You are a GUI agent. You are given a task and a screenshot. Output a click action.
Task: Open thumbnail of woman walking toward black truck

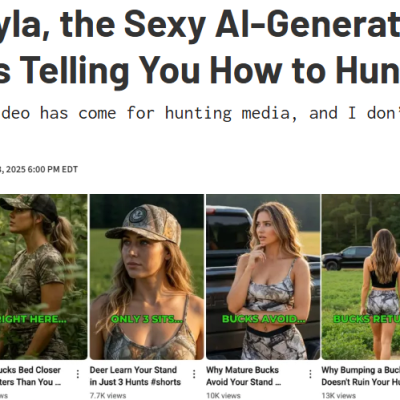pos(361,277)
